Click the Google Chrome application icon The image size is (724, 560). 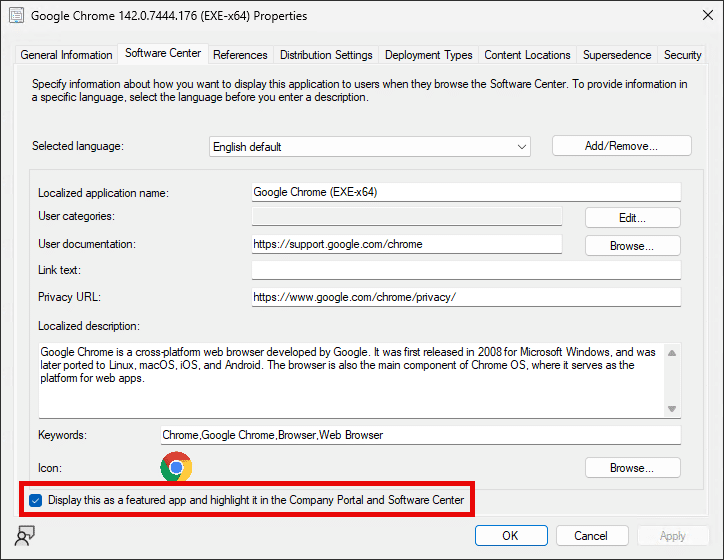pyautogui.click(x=176, y=467)
